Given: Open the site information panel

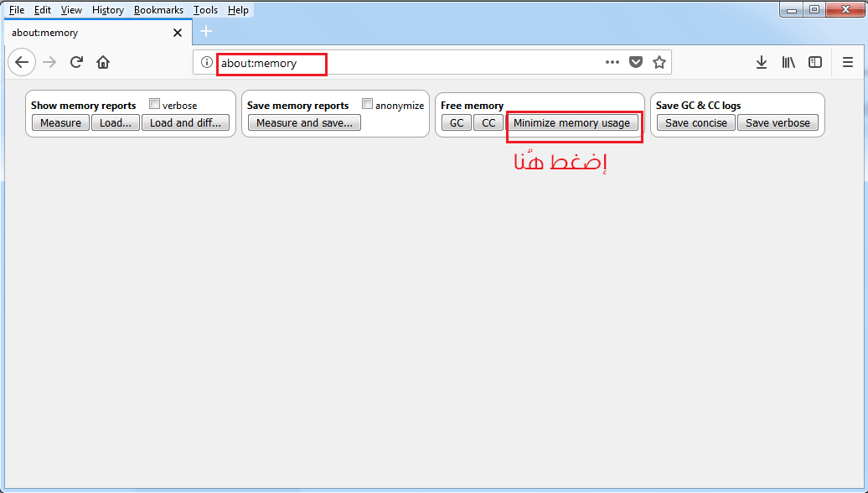Looking at the screenshot, I should [x=205, y=62].
